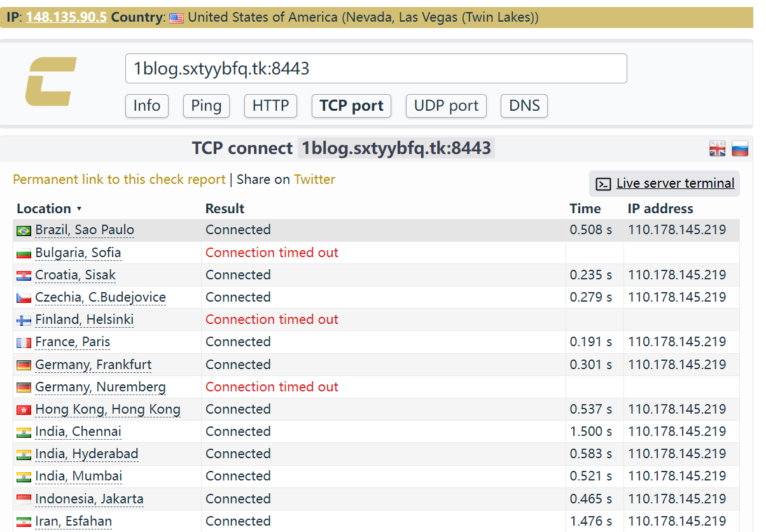This screenshot has height=532, width=766.
Task: Switch language with the UK flag icon
Action: click(717, 149)
